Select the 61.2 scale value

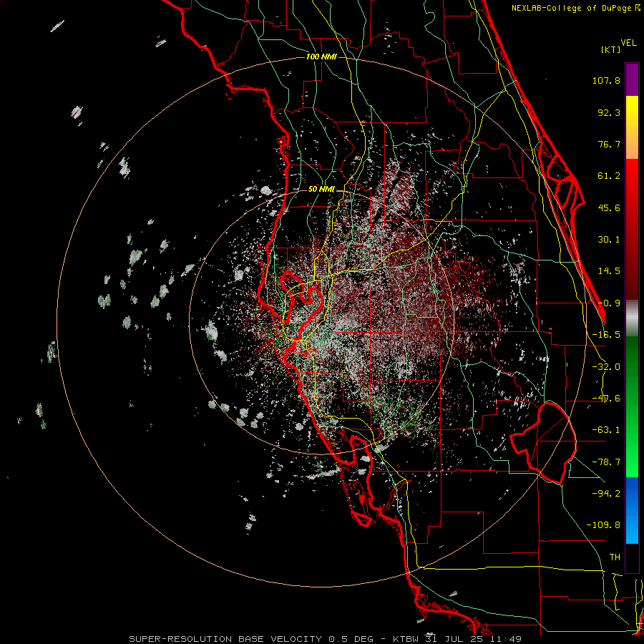[609, 176]
